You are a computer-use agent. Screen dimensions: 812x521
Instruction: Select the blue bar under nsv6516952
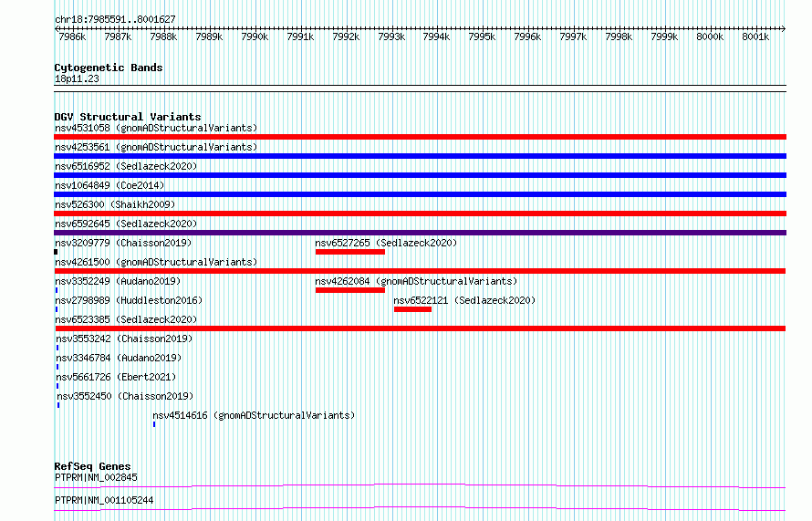420,175
